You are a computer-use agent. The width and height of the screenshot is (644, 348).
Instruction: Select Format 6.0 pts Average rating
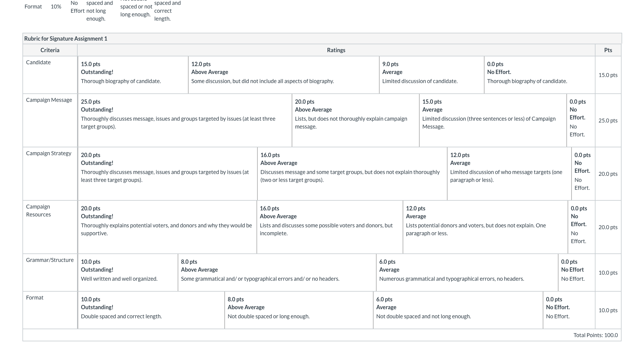tap(458, 310)
